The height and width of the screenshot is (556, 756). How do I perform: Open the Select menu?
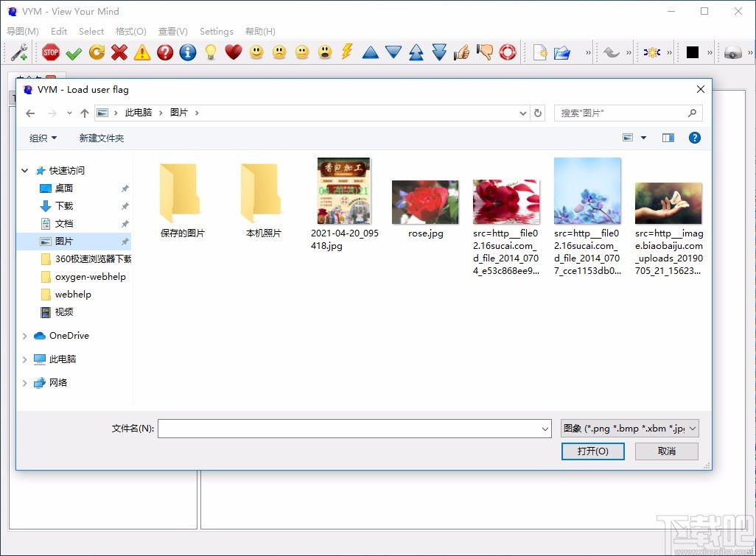(x=91, y=32)
